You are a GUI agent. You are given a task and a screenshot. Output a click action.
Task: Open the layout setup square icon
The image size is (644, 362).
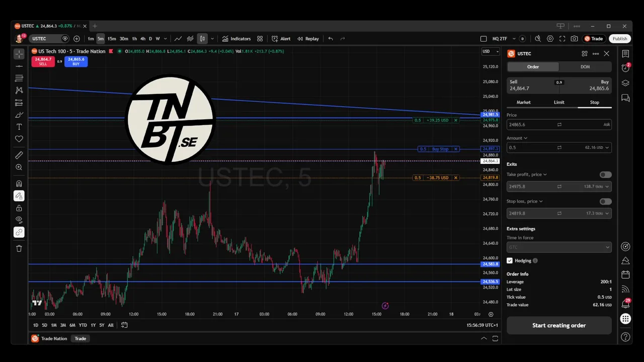pos(484,39)
